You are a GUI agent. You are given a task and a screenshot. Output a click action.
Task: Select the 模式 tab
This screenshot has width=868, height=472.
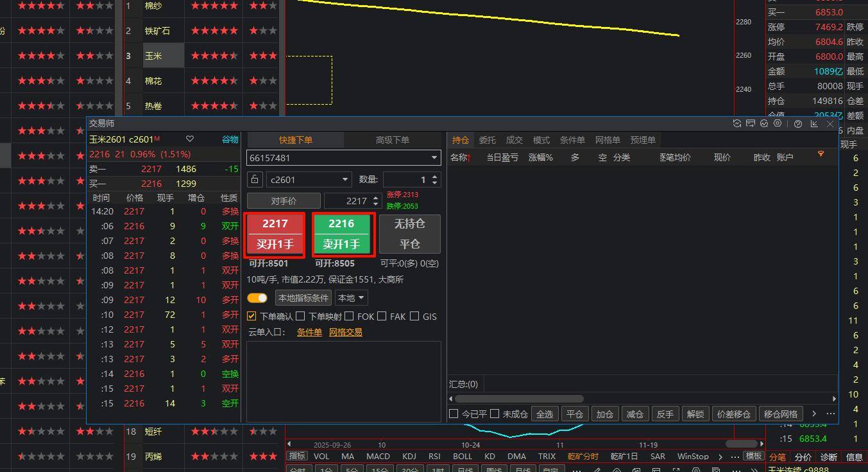tap(541, 140)
